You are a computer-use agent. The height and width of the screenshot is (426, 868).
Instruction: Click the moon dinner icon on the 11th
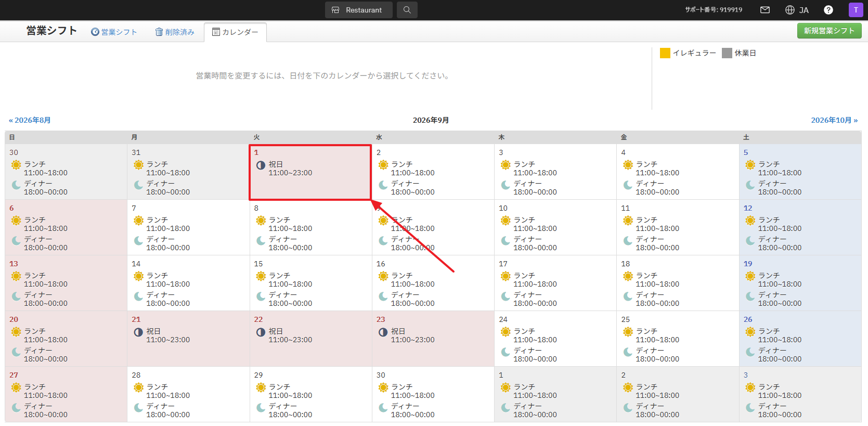tap(628, 240)
